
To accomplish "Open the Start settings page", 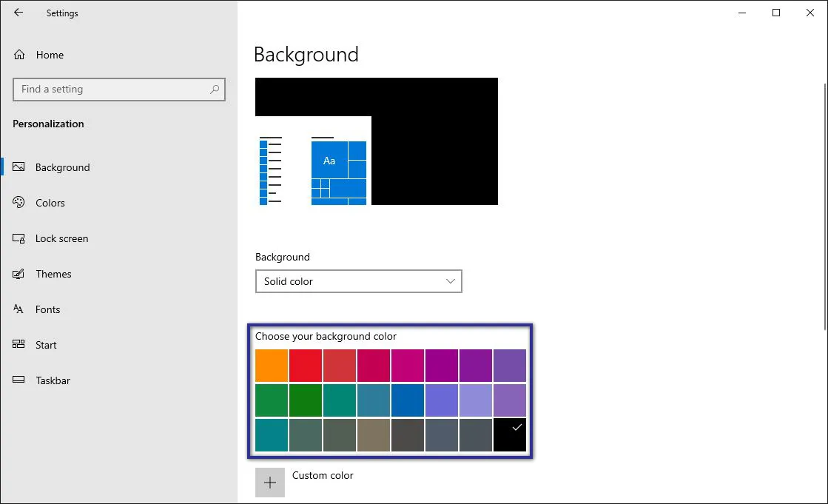I will pos(46,345).
